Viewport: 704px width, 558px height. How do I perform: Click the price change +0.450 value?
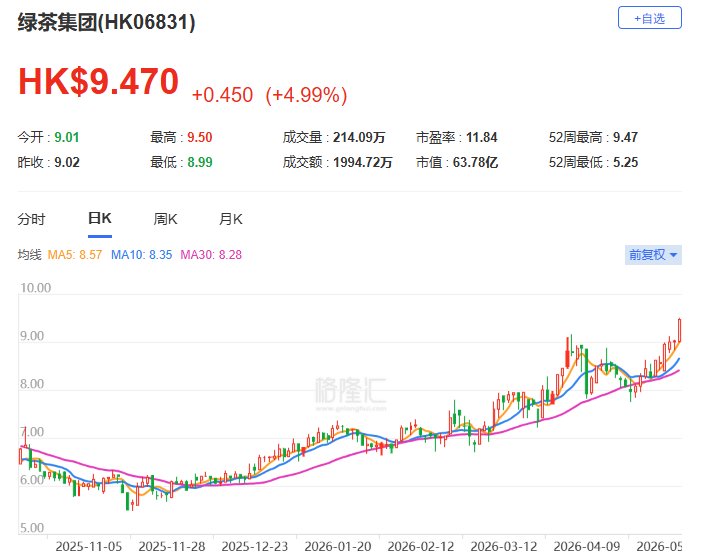222,95
